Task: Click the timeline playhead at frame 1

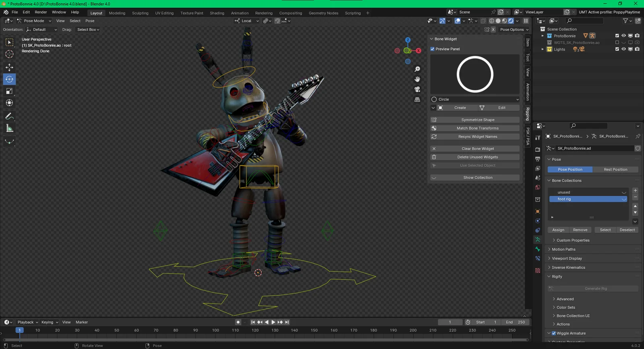Action: [x=19, y=330]
